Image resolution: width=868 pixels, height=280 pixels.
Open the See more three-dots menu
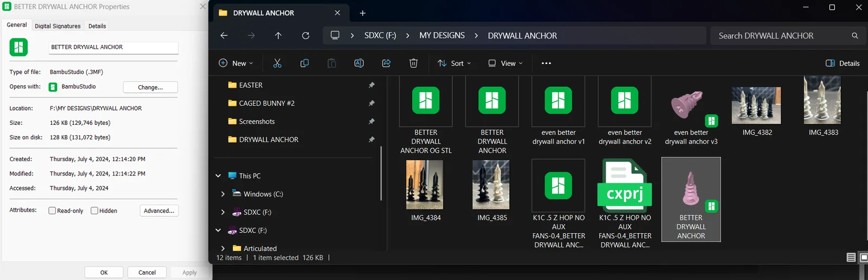point(546,63)
